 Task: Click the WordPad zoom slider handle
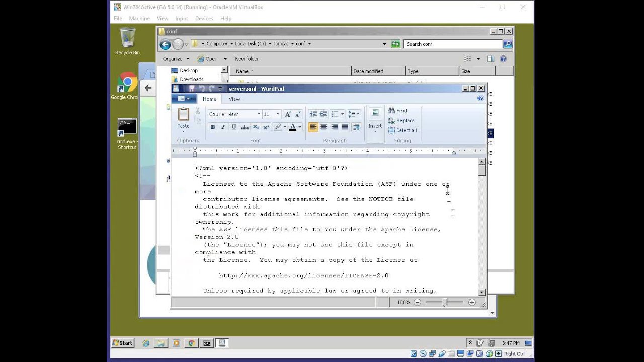[x=445, y=302]
